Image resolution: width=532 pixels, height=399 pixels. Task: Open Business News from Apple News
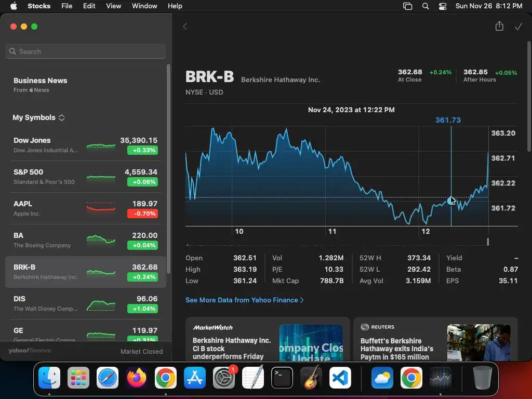pyautogui.click(x=41, y=85)
